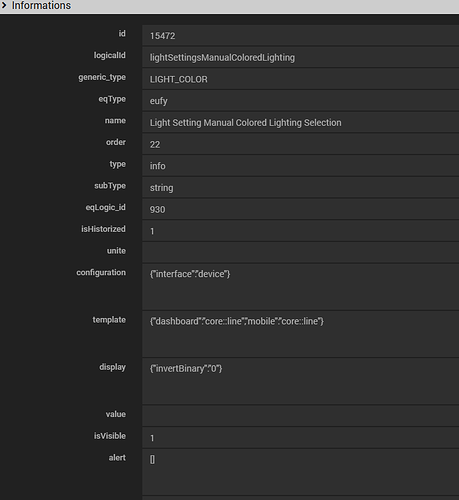Select the template textarea with dashboard core::line
The height and width of the screenshot is (500, 459).
pyautogui.click(x=301, y=334)
